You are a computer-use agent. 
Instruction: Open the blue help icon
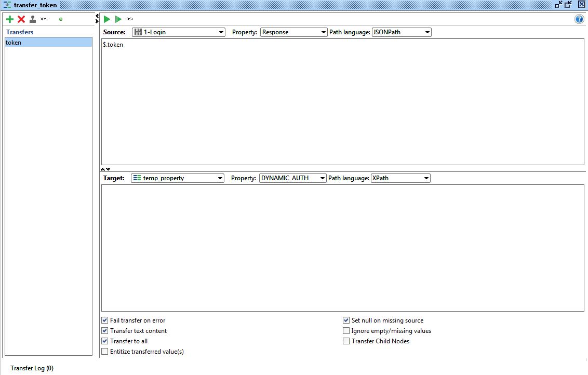click(x=579, y=19)
